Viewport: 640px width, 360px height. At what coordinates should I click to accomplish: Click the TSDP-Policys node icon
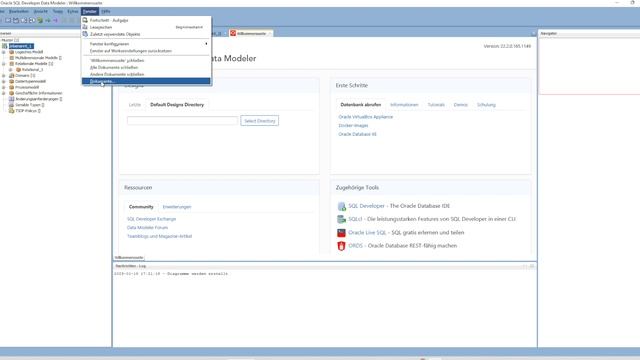[11, 111]
